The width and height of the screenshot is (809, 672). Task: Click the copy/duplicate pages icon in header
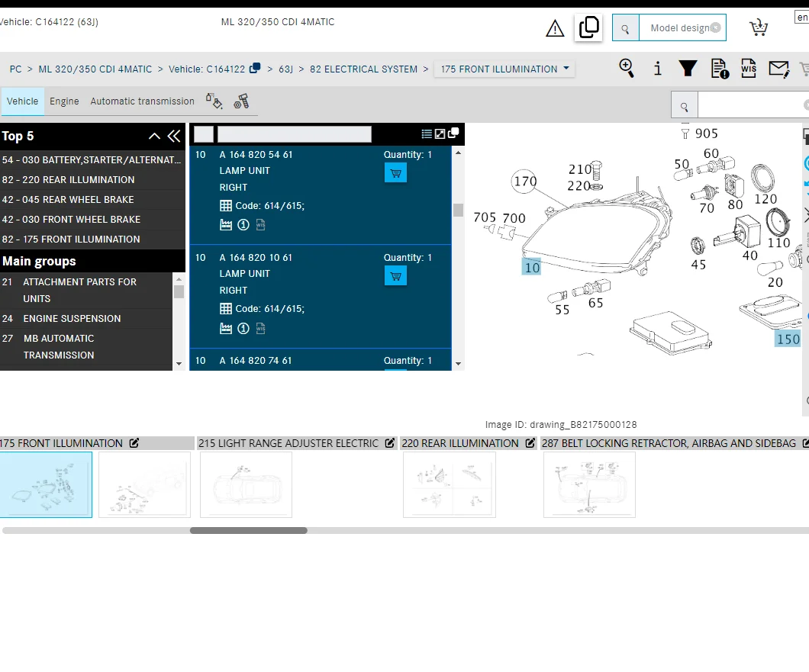[x=588, y=27]
